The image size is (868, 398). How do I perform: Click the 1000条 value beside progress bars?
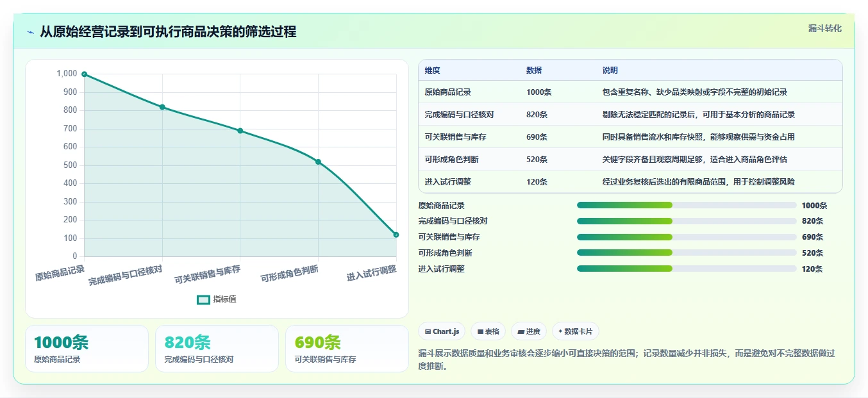coord(814,206)
